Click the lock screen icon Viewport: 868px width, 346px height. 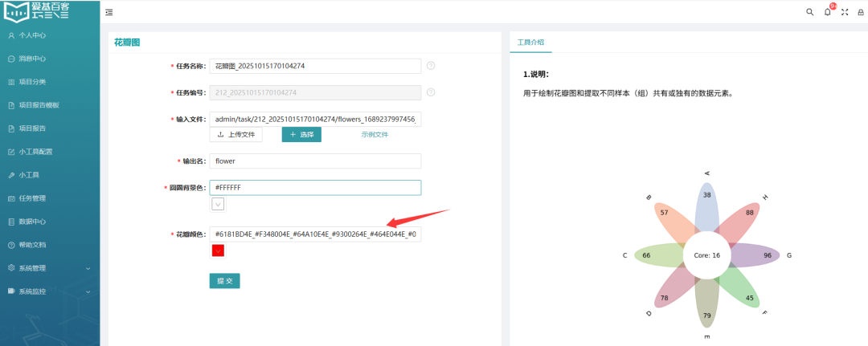(860, 12)
